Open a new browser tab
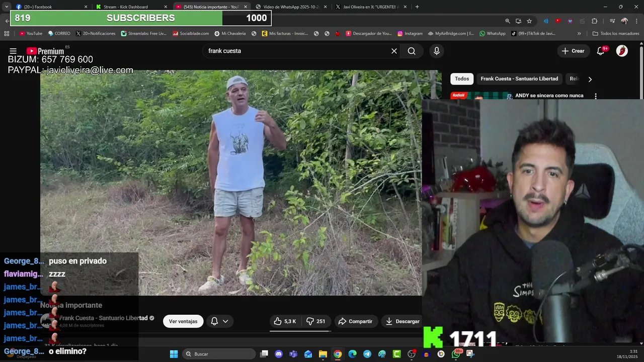This screenshot has height=362, width=644. tap(417, 7)
